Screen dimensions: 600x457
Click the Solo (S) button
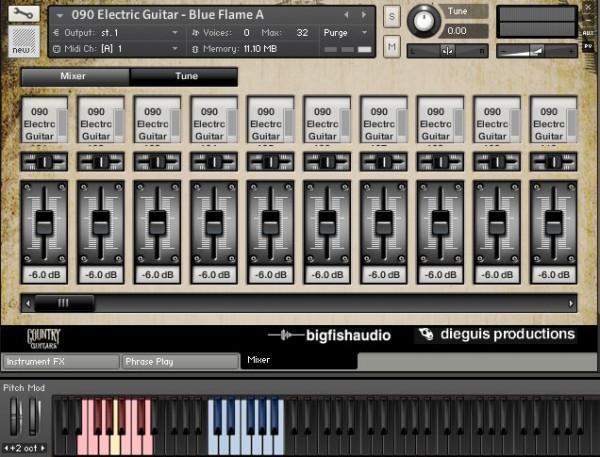tap(392, 16)
